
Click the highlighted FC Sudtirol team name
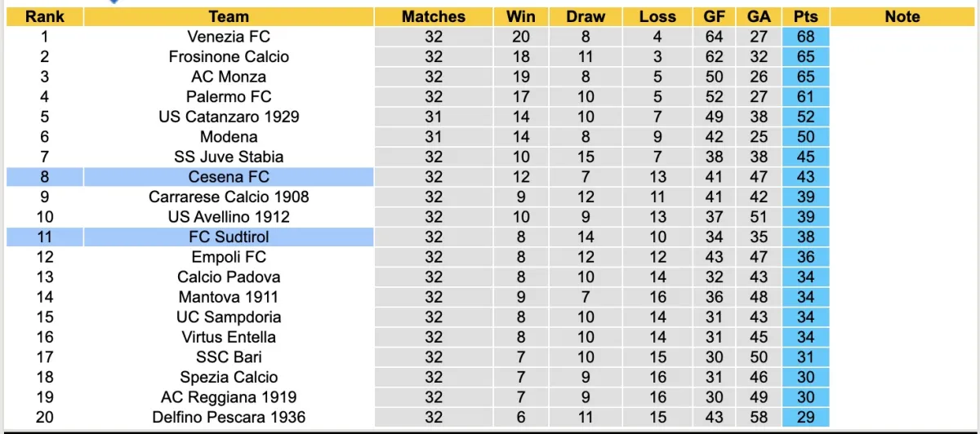pos(229,237)
